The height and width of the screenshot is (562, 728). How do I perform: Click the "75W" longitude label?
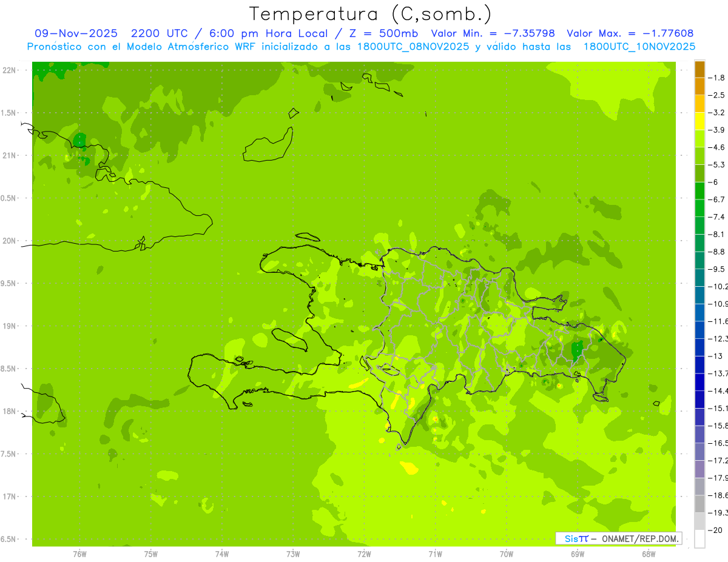tap(150, 554)
